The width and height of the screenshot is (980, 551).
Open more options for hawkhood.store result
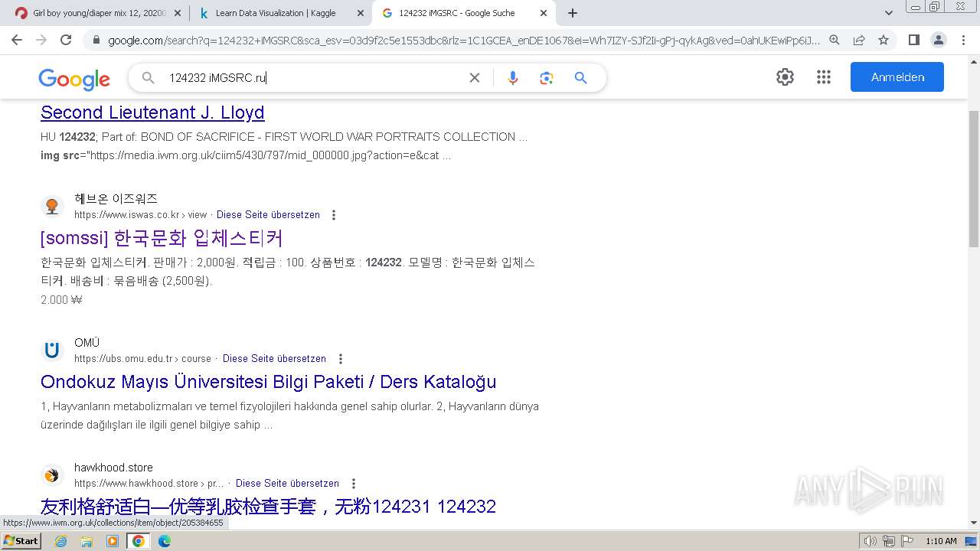coord(354,484)
